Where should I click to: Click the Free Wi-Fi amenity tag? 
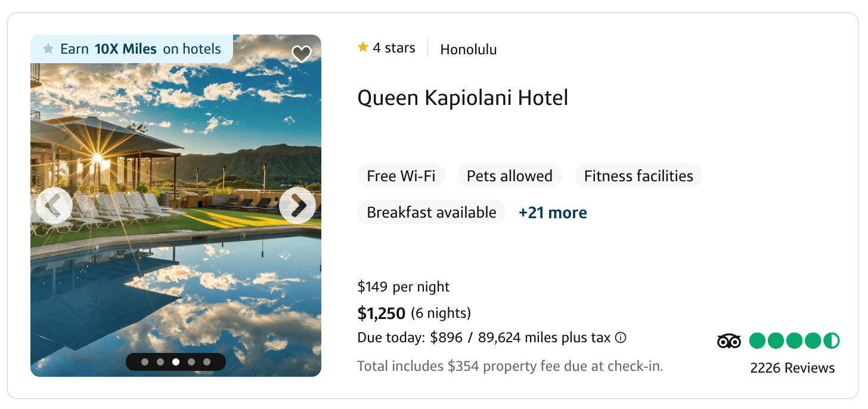click(401, 176)
